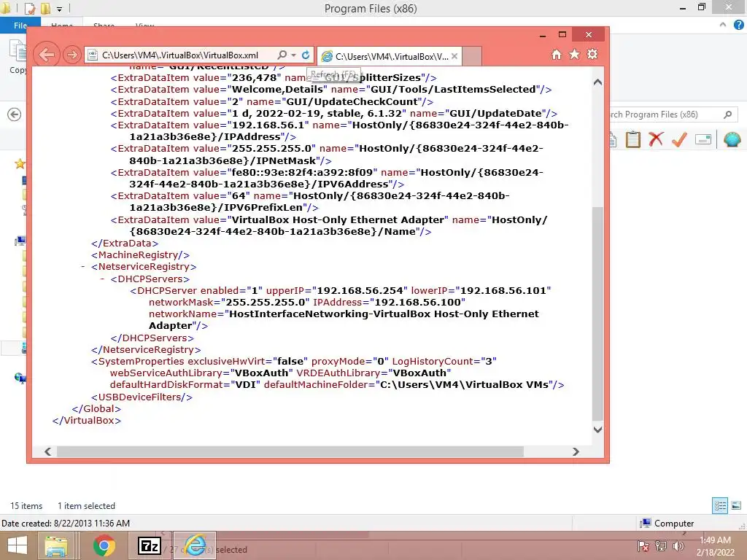Refresh the VirtualBox.xml page

coord(306,55)
